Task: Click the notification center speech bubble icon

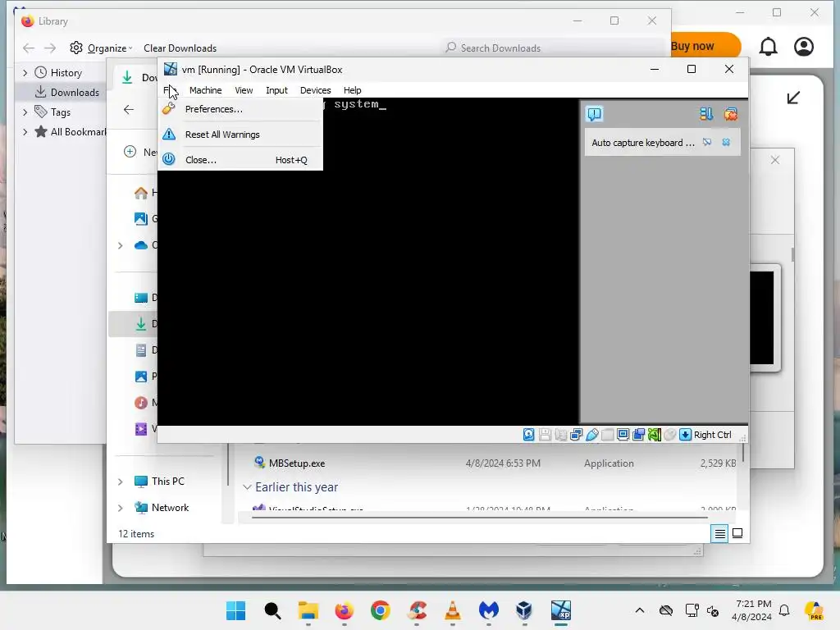Action: click(x=595, y=113)
